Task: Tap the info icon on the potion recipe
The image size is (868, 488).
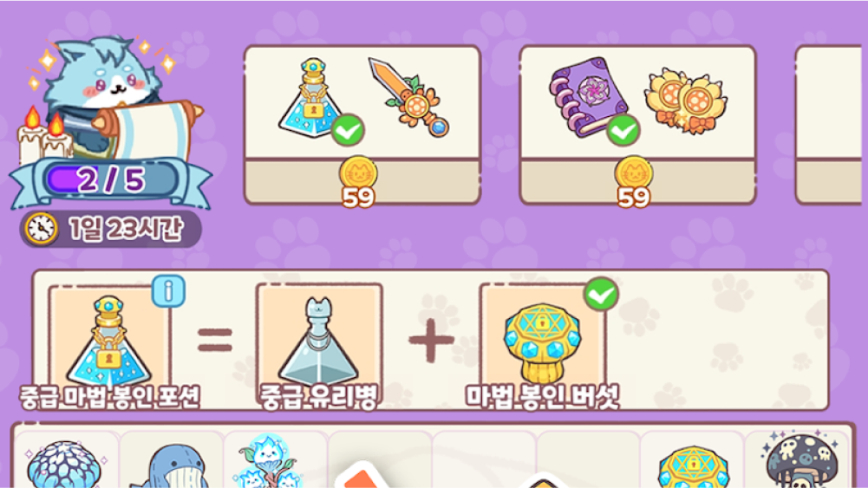Action: [168, 290]
